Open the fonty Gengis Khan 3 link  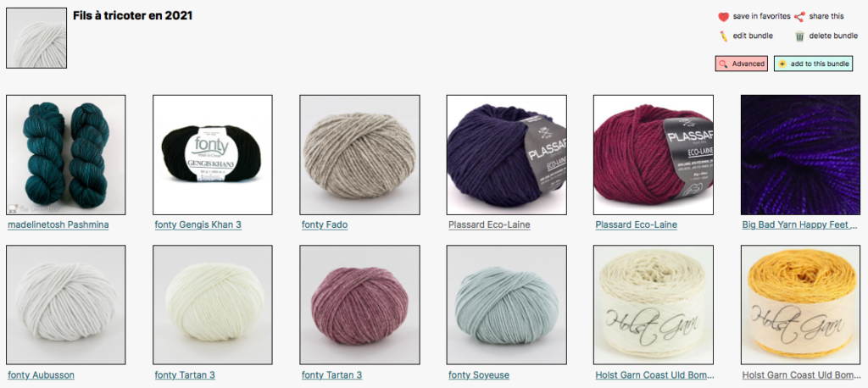[198, 224]
